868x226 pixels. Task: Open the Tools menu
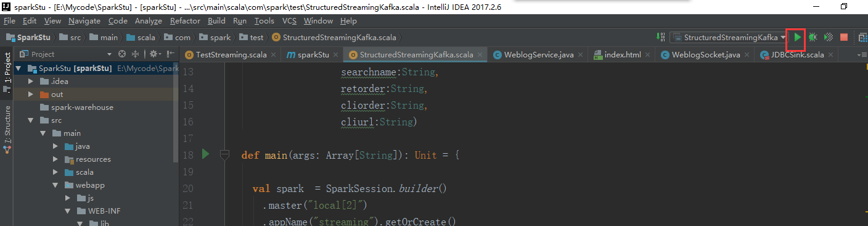[x=264, y=21]
